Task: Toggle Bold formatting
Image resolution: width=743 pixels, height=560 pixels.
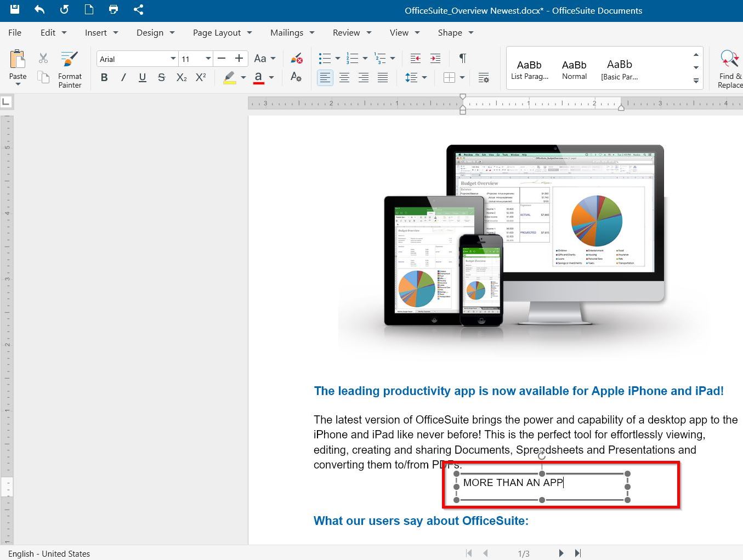Action: pos(104,77)
